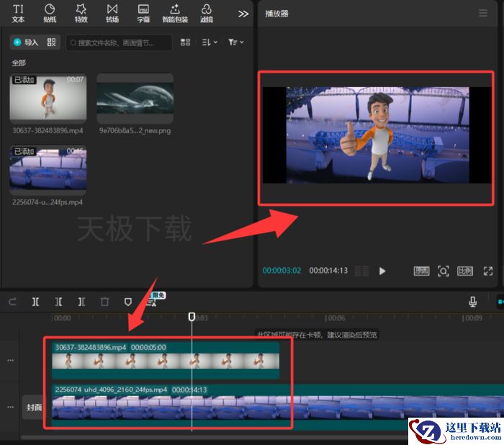Viewport: 504px width, 445px height.
Task: Open upper track options ellipsis
Action: pyautogui.click(x=11, y=360)
